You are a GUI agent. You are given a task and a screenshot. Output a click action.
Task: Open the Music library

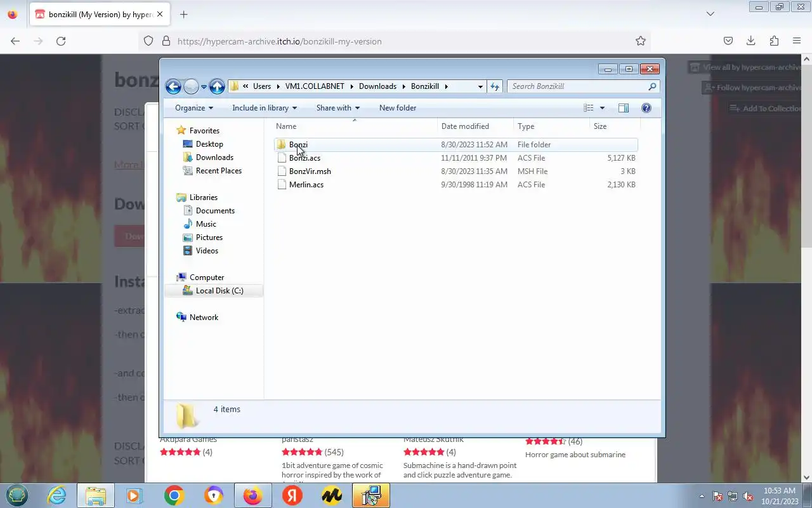click(206, 224)
